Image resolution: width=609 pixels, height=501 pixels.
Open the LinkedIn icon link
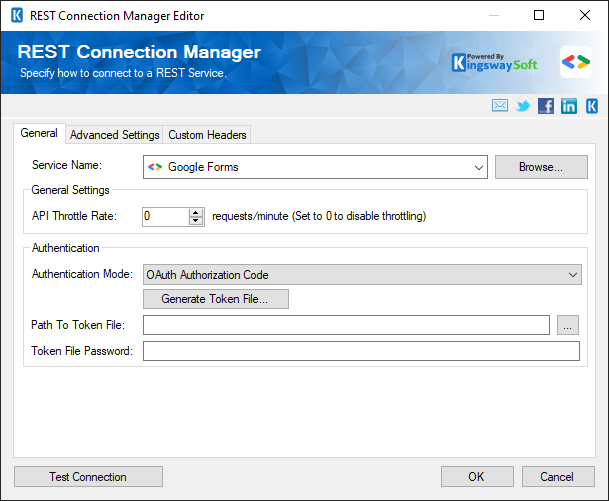click(x=569, y=106)
